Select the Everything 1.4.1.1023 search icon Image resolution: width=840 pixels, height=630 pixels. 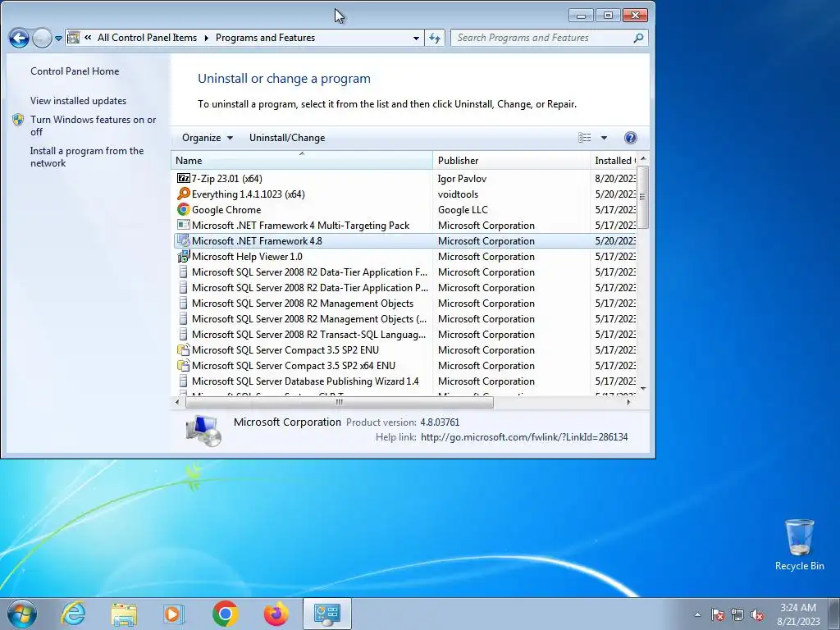[183, 194]
